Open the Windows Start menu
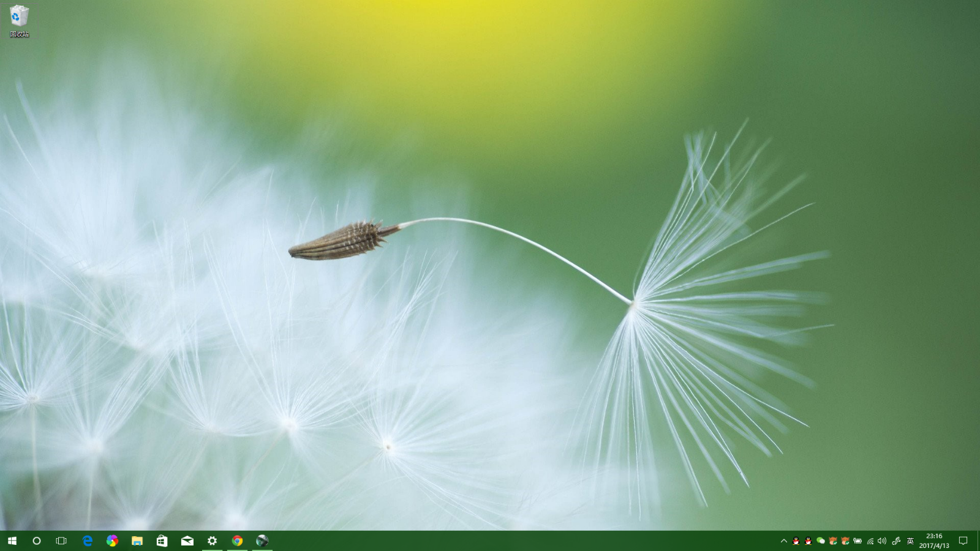Viewport: 980px width, 551px height. tap(12, 541)
